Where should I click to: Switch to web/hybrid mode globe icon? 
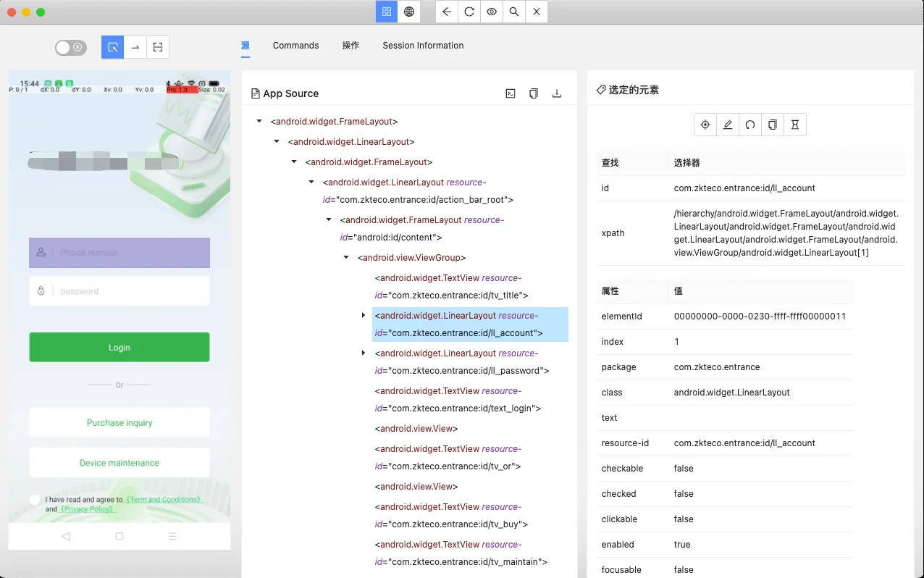tap(409, 12)
